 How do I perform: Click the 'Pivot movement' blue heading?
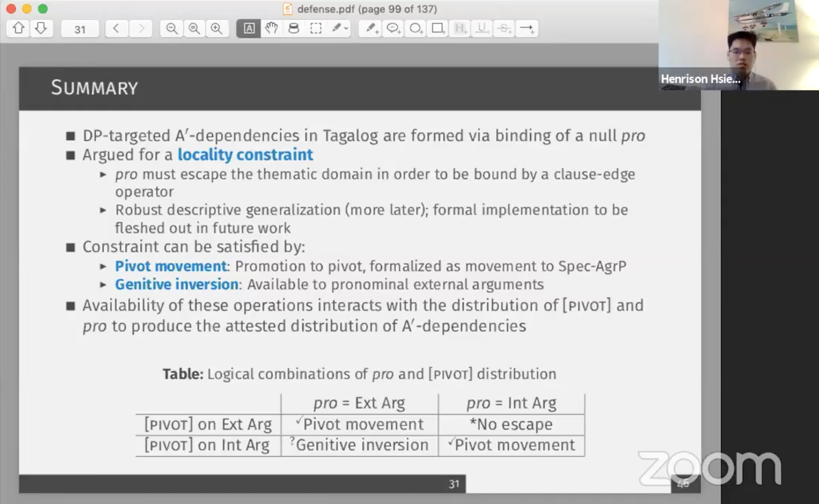(171, 266)
